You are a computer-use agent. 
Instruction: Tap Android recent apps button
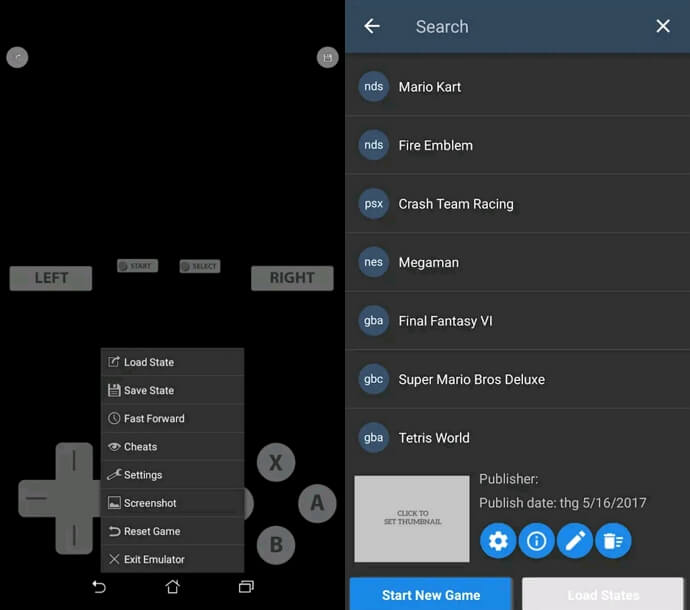(246, 586)
